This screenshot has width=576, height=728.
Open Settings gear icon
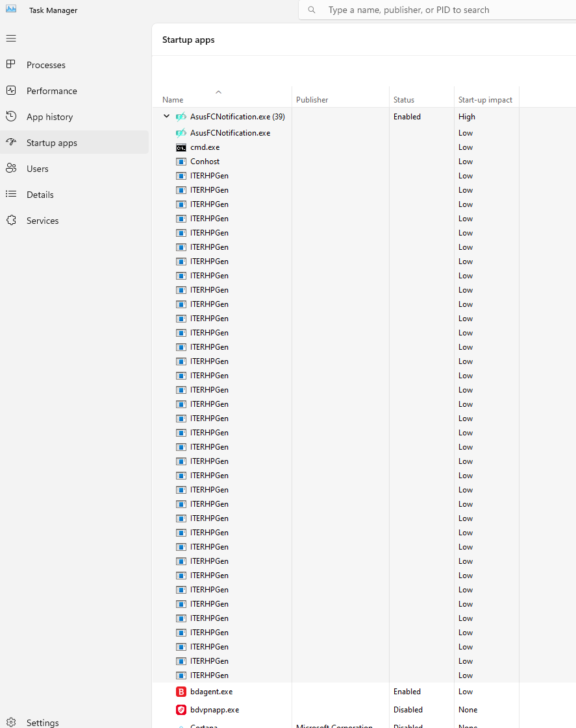coord(11,722)
